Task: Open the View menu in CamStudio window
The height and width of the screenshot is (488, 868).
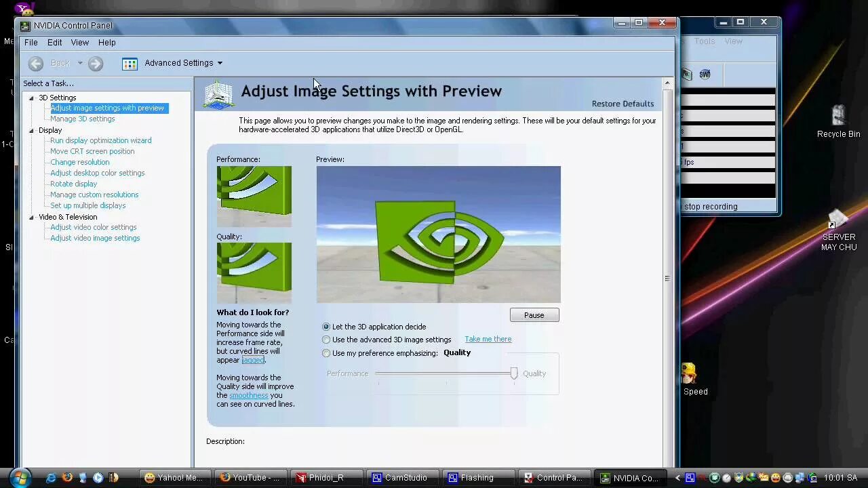Action: [x=734, y=41]
